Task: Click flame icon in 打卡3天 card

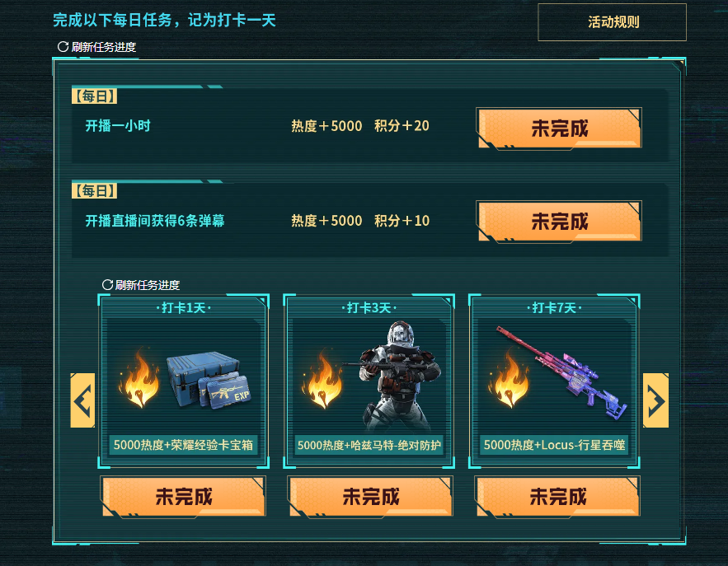Action: tap(323, 378)
